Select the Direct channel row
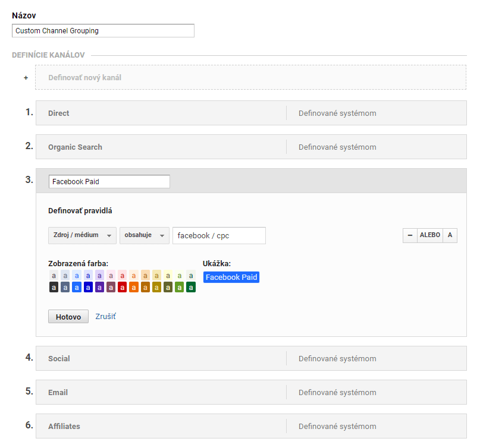 pos(251,113)
